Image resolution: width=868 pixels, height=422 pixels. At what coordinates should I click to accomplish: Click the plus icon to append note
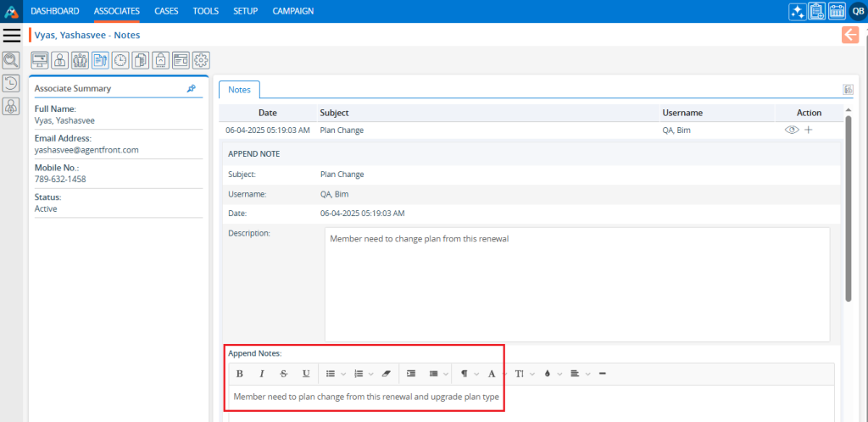[808, 130]
